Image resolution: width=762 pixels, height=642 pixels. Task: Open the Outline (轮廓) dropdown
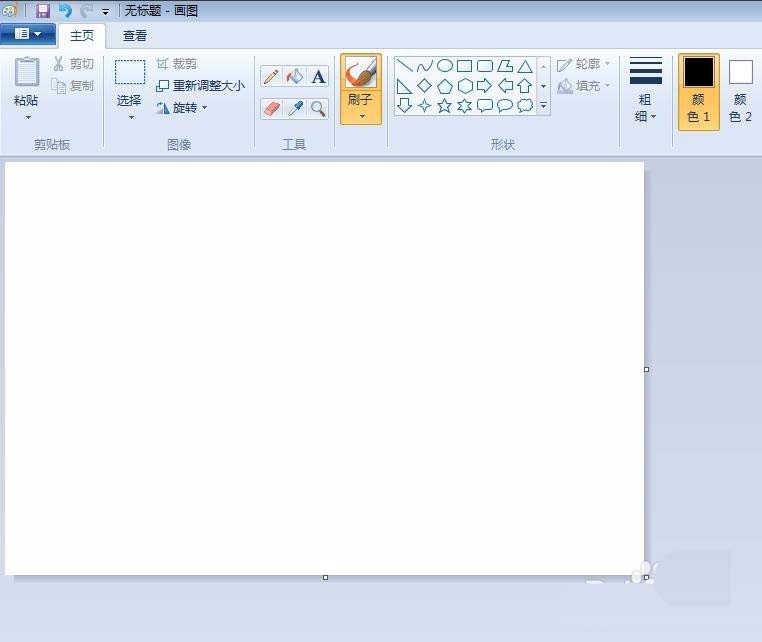pos(583,64)
